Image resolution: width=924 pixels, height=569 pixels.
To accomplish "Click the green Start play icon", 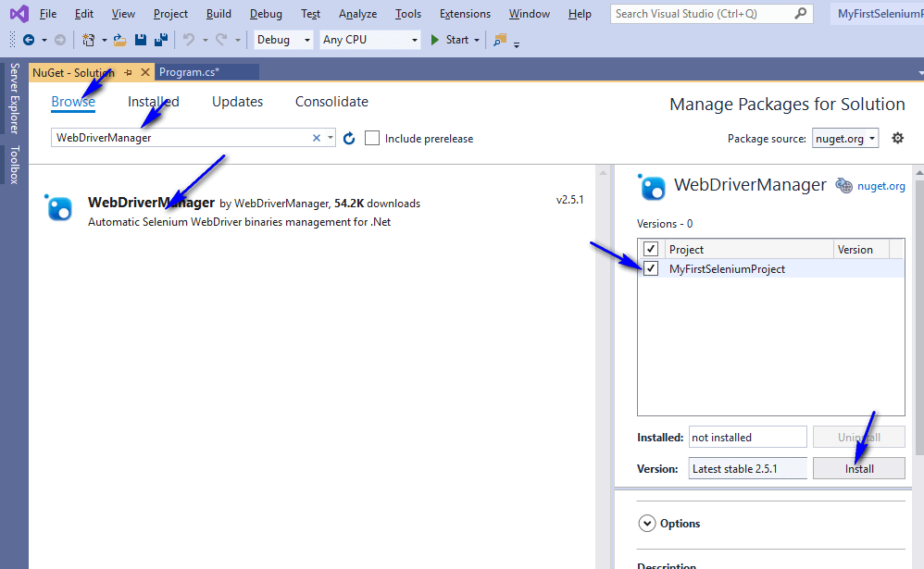I will click(435, 40).
